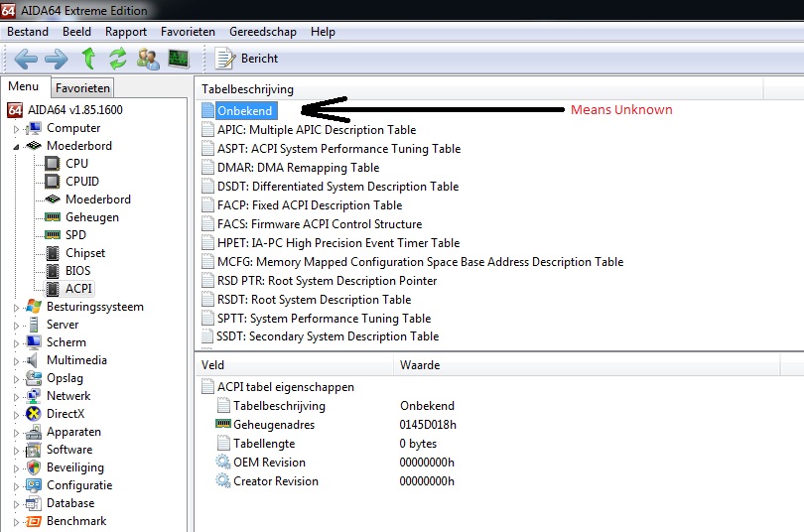Open the Help menu
This screenshot has height=532, width=804.
323,32
